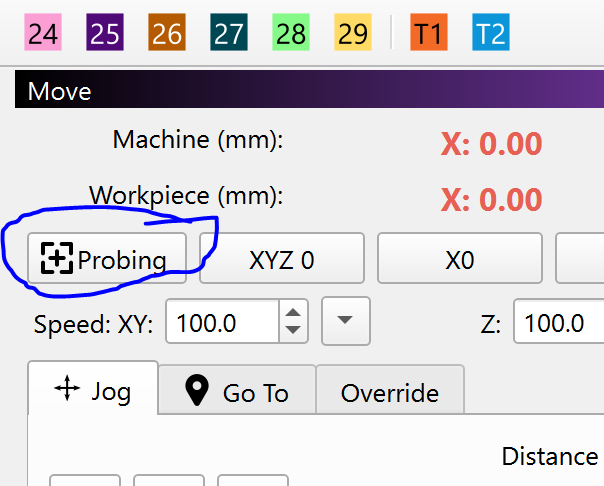Image resolution: width=604 pixels, height=486 pixels.
Task: Open the Go To tab
Action: 237,393
